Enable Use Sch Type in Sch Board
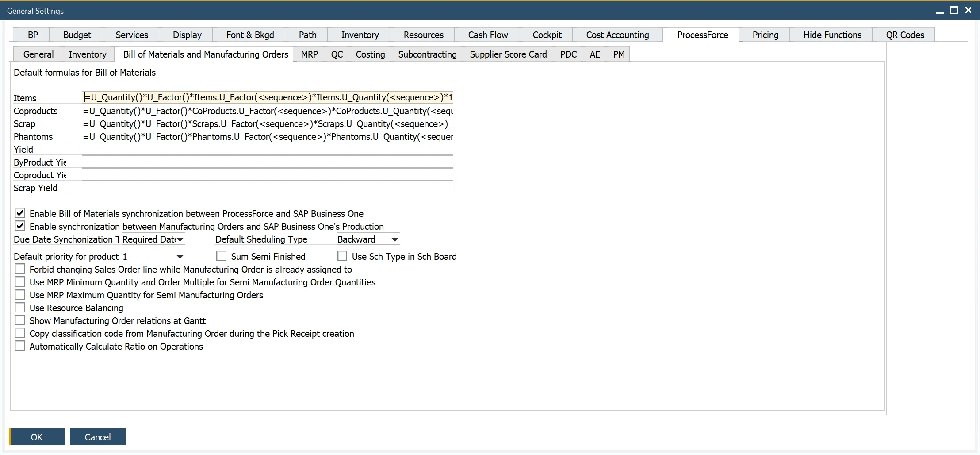This screenshot has height=455, width=980. point(342,256)
